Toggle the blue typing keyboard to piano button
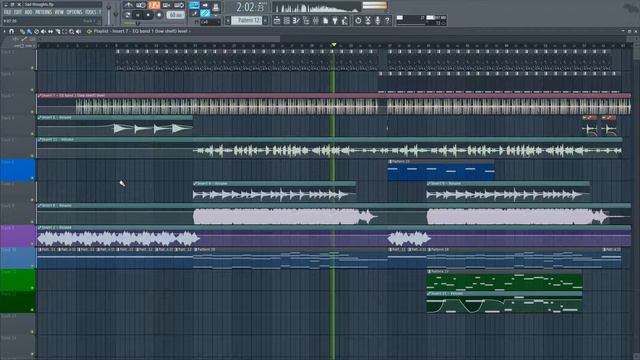This screenshot has width=640, height=360. [x=194, y=4]
